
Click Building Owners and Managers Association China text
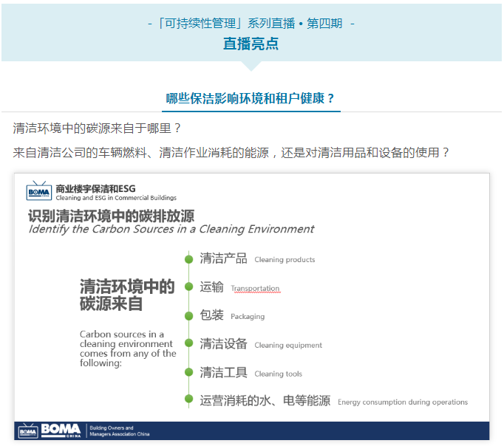tap(120, 431)
